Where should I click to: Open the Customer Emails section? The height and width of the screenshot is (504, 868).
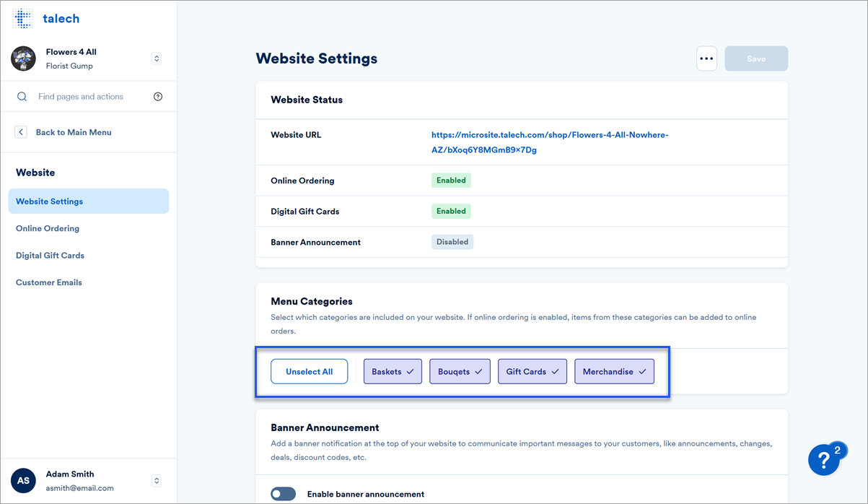48,282
